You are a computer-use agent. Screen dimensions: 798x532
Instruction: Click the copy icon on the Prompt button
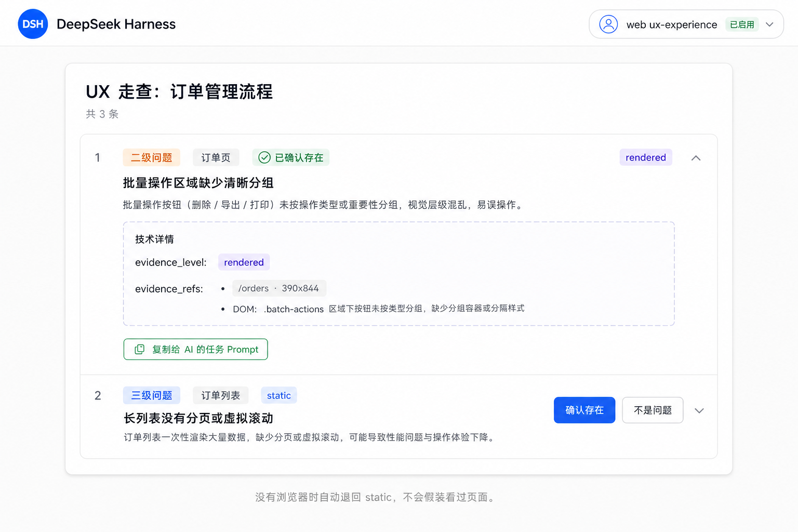pos(140,349)
